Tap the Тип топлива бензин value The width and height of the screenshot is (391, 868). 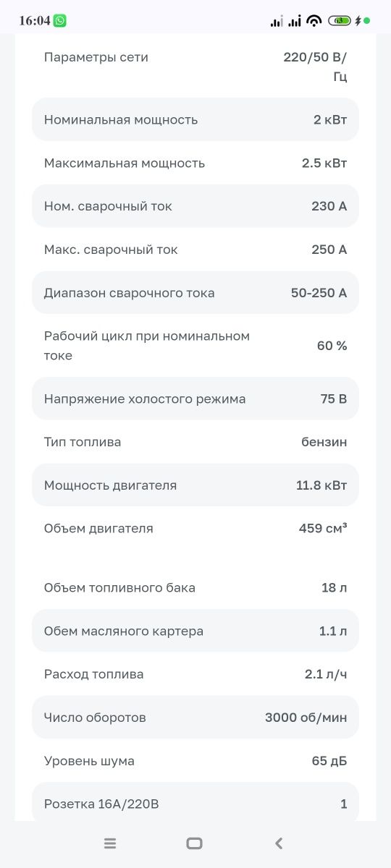[324, 442]
